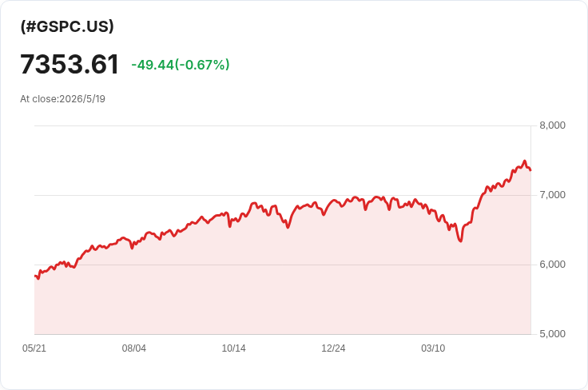
Task: Select the 10/14 date axis label
Action: coord(233,348)
